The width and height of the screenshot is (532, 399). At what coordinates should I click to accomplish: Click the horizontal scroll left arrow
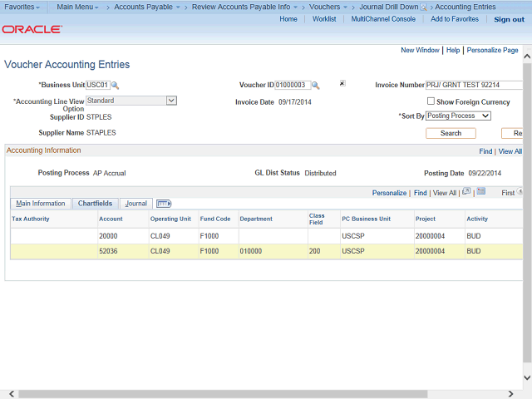(12, 394)
